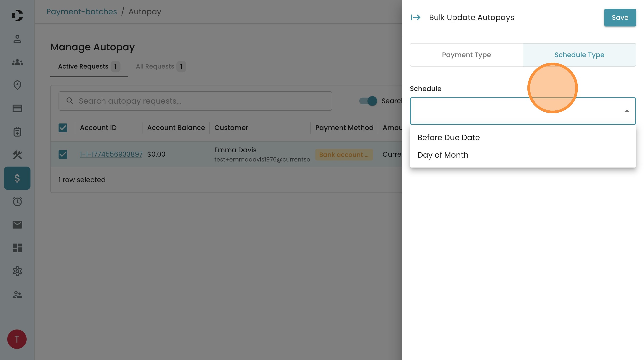Toggle the Search switch
Image resolution: width=644 pixels, height=360 pixels.
click(368, 101)
